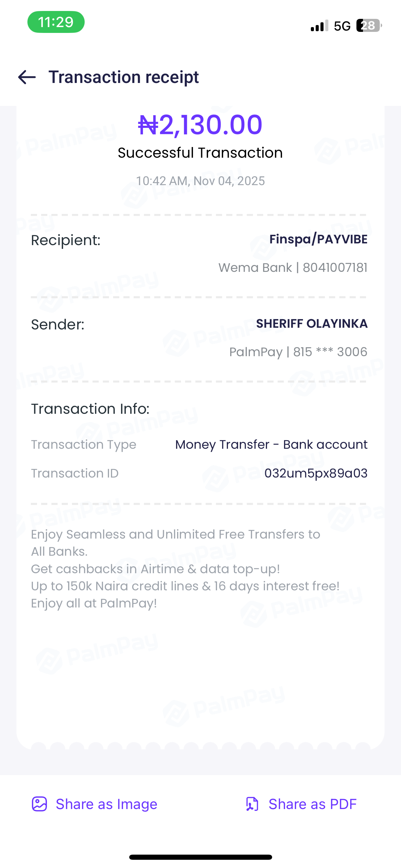Image resolution: width=401 pixels, height=868 pixels.
Task: Select recipient name Finspa/PAYVIBE
Action: pos(318,239)
